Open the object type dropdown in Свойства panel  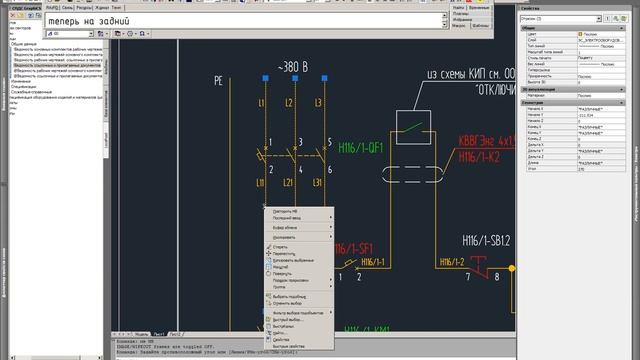point(599,19)
